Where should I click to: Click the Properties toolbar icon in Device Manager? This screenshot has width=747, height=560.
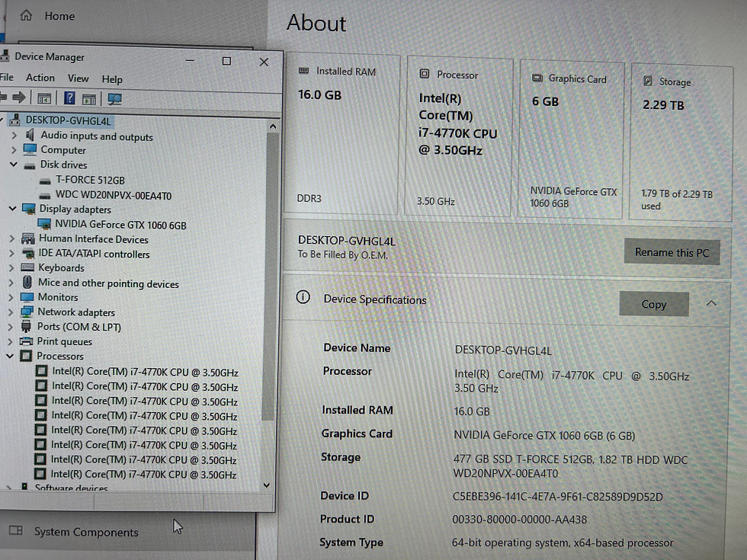[x=88, y=98]
